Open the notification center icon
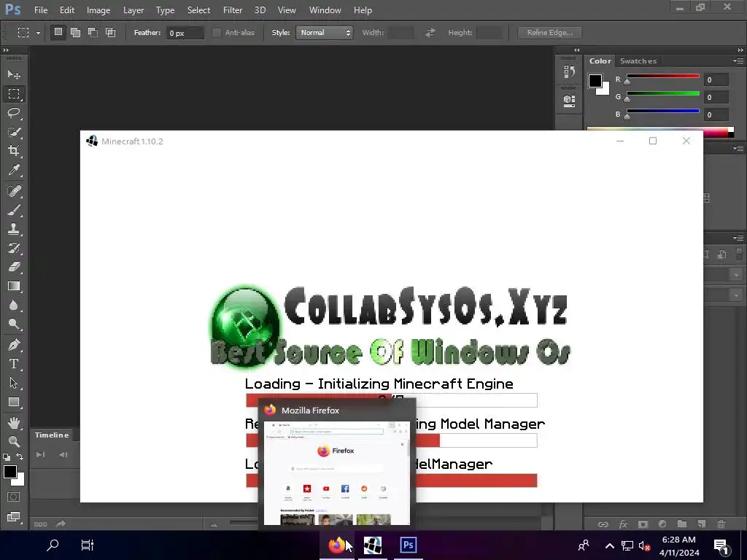 (x=721, y=545)
